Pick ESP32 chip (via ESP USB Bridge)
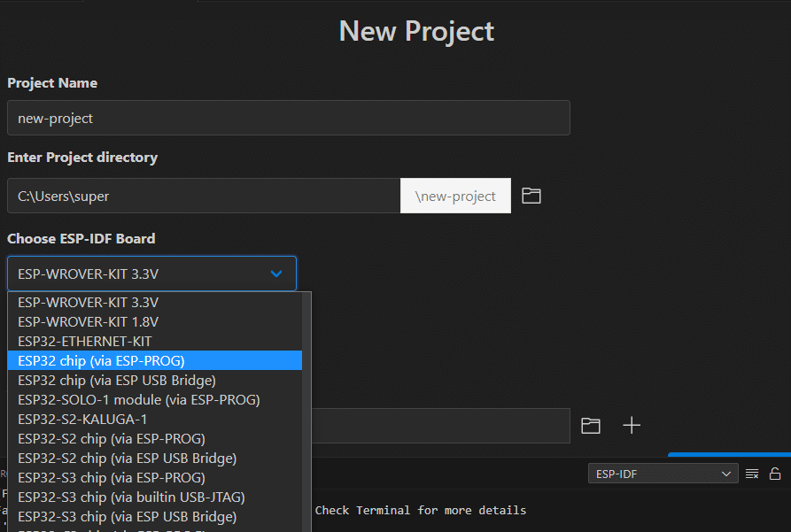Image resolution: width=791 pixels, height=532 pixels. click(155, 381)
